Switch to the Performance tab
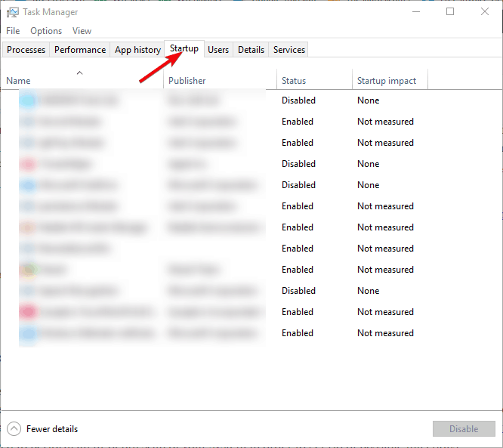This screenshot has height=448, width=503. pos(80,50)
